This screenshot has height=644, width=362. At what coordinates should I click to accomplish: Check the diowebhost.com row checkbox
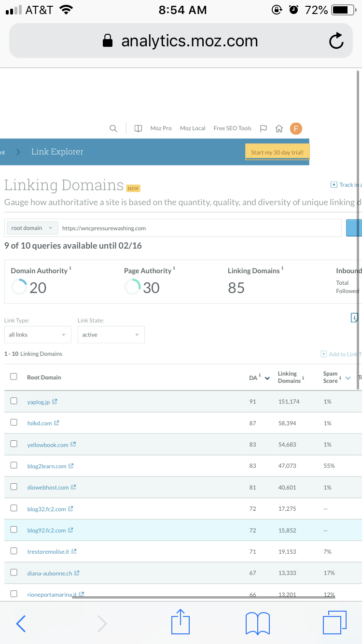(x=14, y=487)
